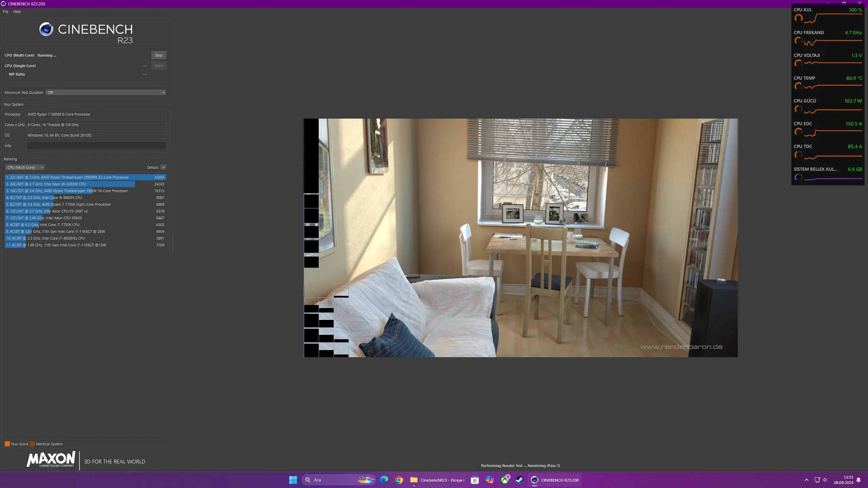Click the OS version field
The height and width of the screenshot is (488, 868).
tap(97, 135)
